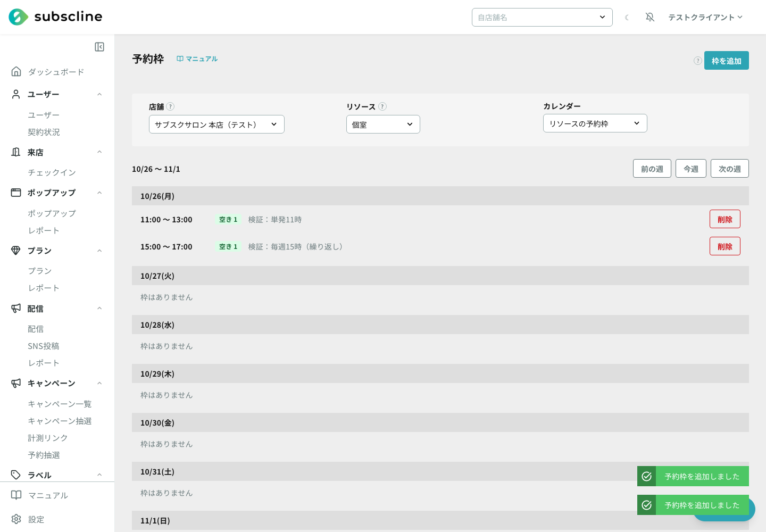Open チェックイン in sidebar
This screenshot has height=532, width=766.
52,172
